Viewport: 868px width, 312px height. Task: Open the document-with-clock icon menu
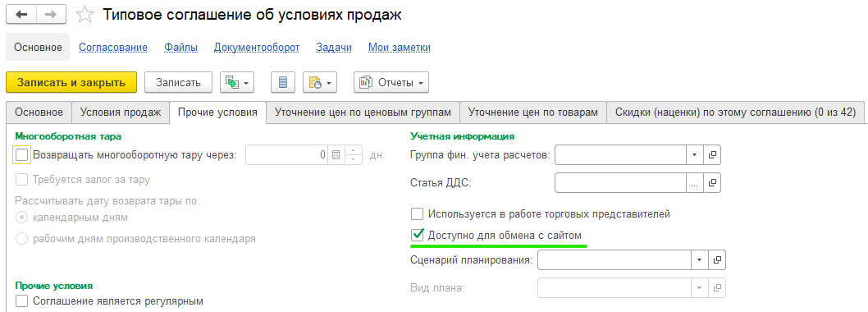coord(320,83)
